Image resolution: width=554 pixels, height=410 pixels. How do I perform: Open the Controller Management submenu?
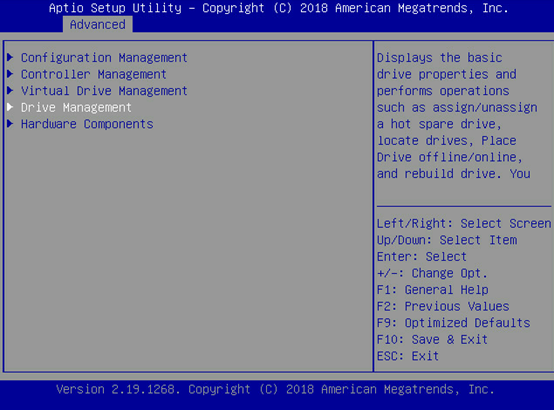[94, 74]
